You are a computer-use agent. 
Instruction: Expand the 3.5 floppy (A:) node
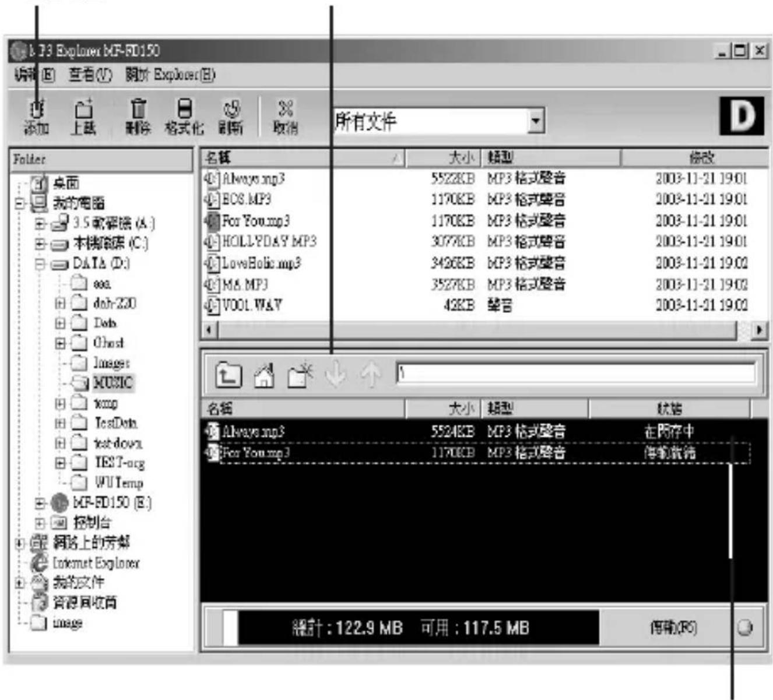click(40, 223)
